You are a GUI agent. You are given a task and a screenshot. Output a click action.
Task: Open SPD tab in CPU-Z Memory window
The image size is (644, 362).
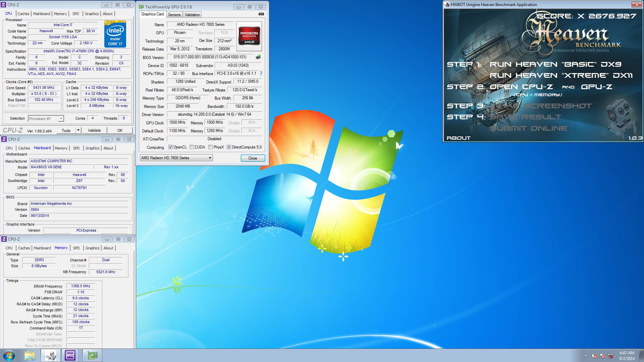click(76, 248)
